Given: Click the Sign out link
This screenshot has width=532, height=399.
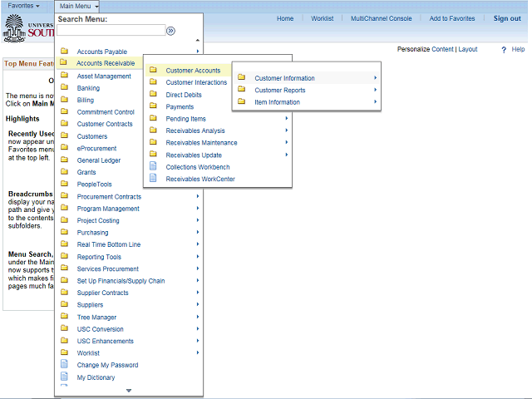Looking at the screenshot, I should (507, 18).
